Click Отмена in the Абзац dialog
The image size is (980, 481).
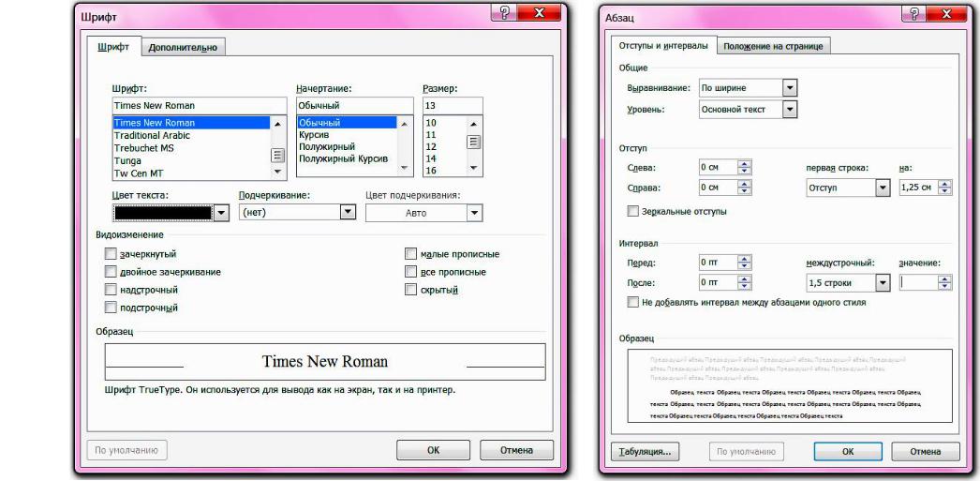(925, 451)
